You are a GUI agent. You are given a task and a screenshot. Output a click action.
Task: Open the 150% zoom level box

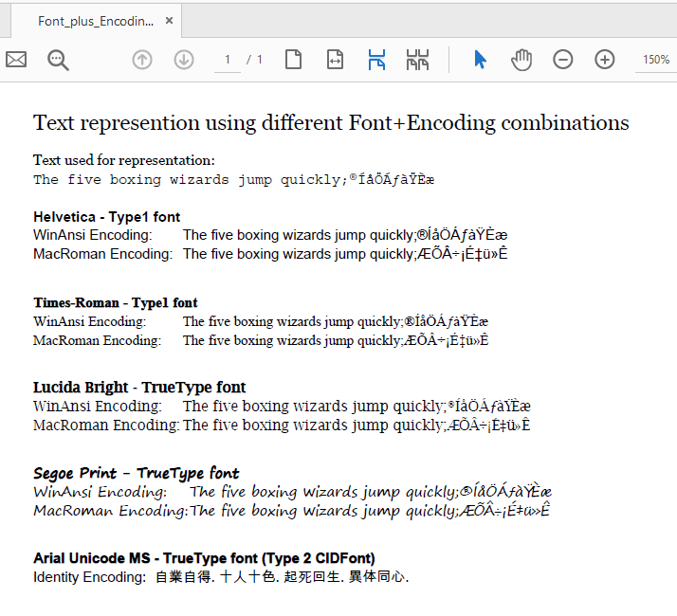656,60
